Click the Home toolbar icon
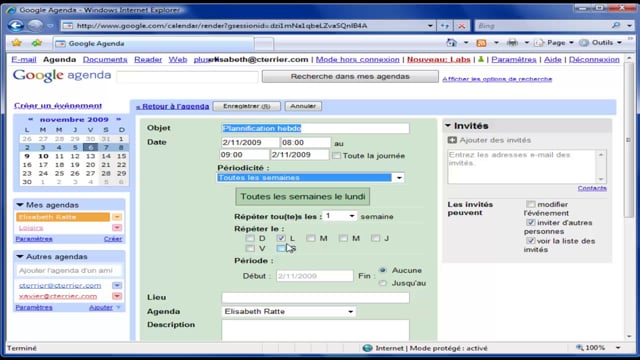 (x=451, y=42)
